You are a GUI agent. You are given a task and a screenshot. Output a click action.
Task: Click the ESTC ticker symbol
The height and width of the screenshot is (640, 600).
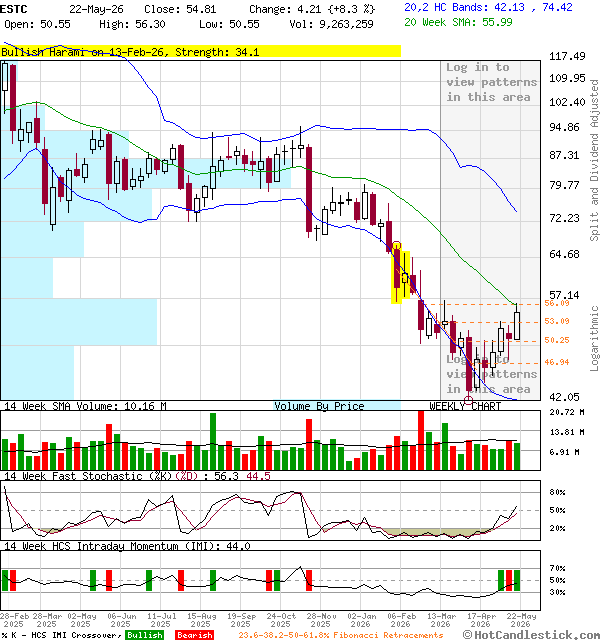14,9
